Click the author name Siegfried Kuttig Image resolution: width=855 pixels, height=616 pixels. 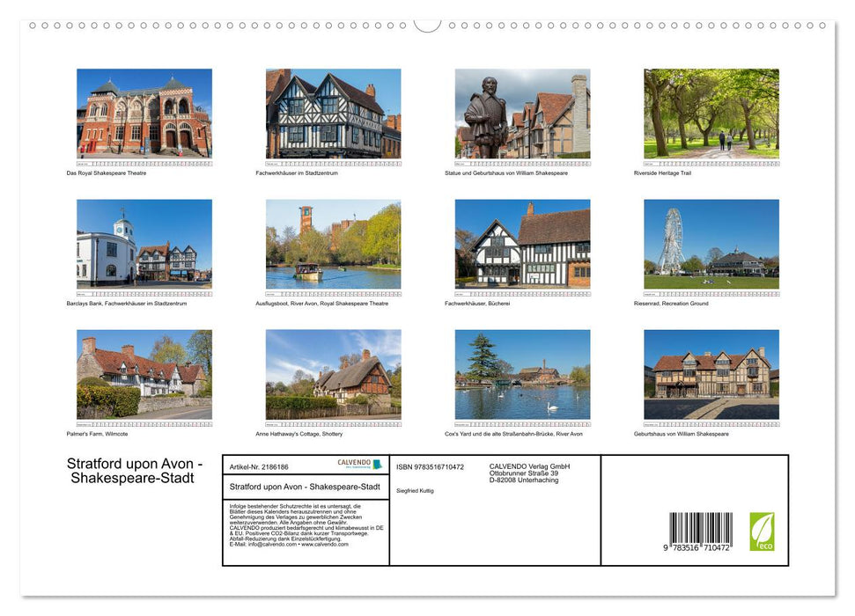[x=416, y=490]
